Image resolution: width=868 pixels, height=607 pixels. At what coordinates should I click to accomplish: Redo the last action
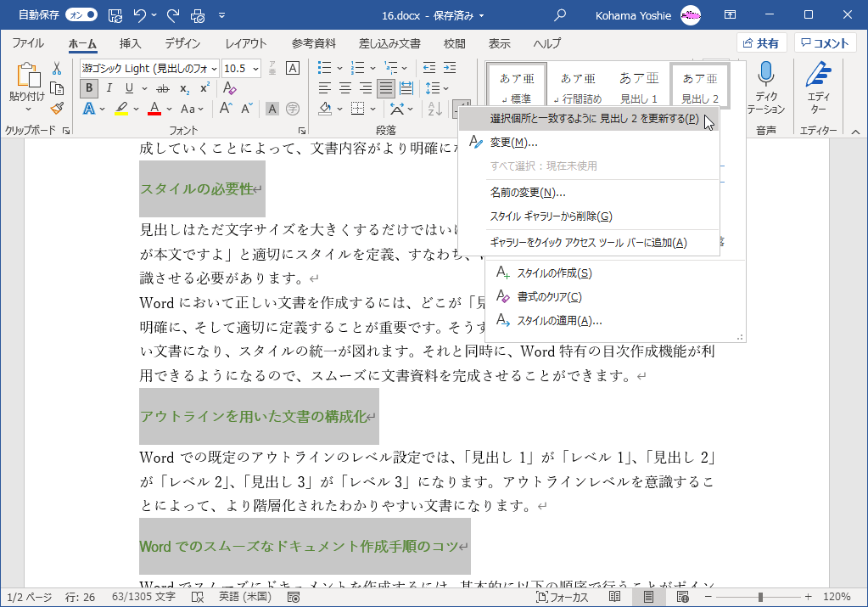pyautogui.click(x=173, y=15)
